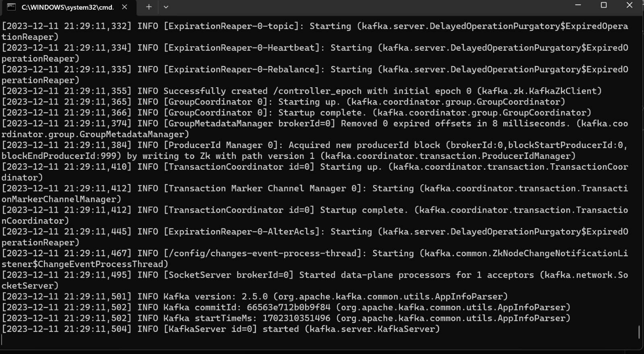Expand the new tab profile dropdown chevron
The width and height of the screenshot is (644, 354).
166,7
